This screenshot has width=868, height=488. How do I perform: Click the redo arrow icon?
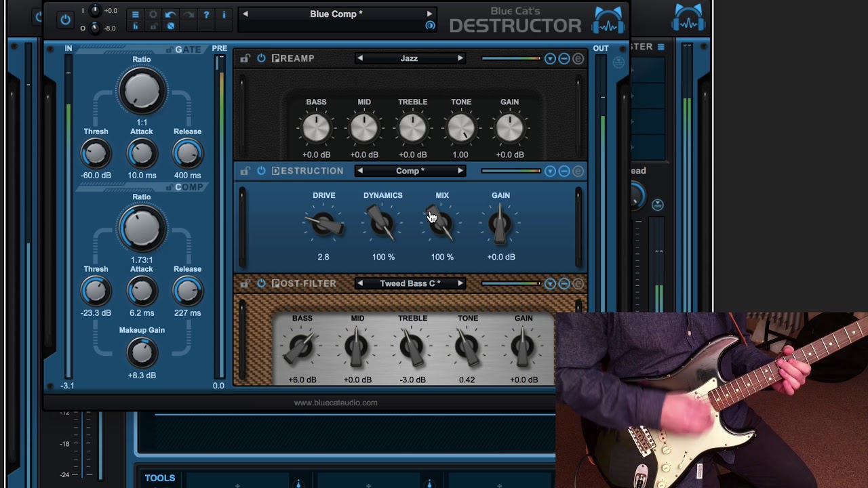coord(189,14)
